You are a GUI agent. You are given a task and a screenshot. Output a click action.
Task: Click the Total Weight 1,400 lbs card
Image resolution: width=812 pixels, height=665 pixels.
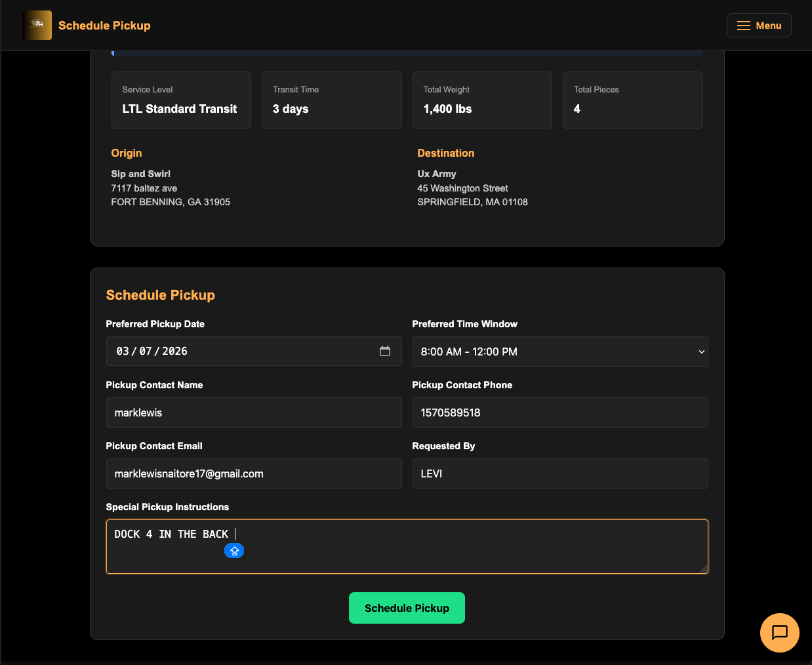click(x=482, y=100)
